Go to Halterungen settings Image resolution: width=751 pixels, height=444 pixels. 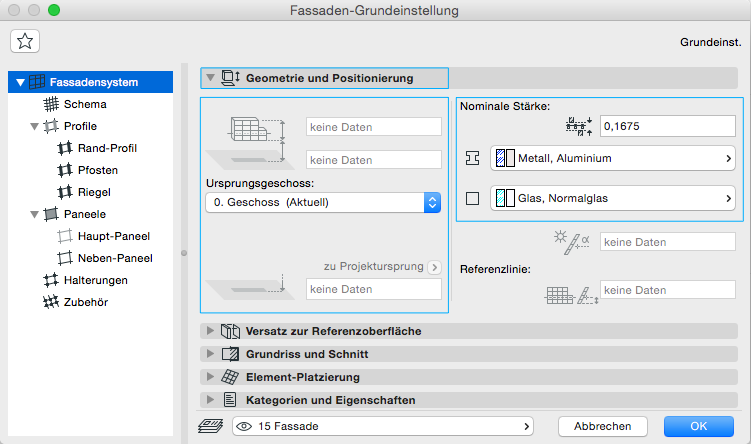click(95, 280)
